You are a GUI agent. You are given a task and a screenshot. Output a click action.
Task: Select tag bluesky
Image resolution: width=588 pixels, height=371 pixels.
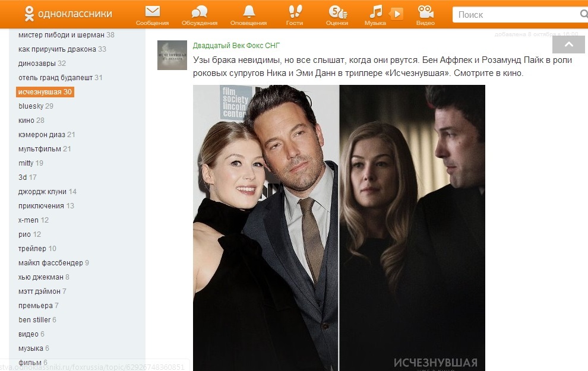[x=36, y=106]
